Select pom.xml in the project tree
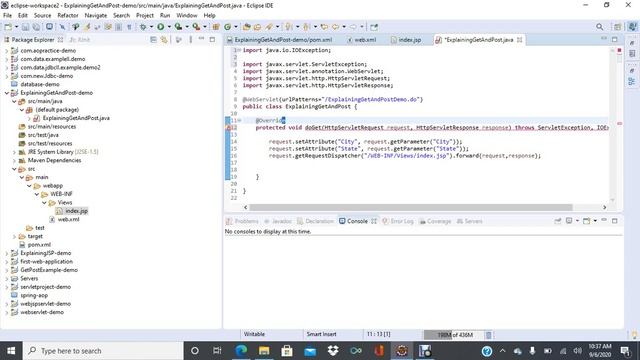Screen dimensions: 640x360 point(39,245)
